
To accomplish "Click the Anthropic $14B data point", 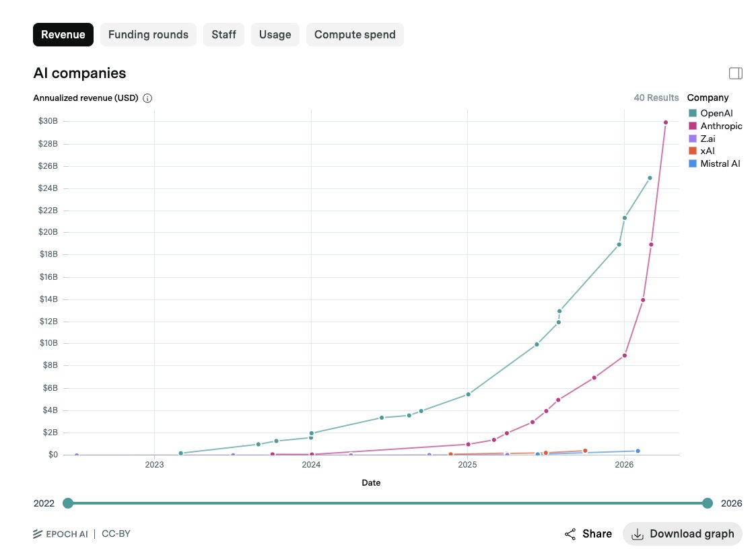I will tap(643, 300).
